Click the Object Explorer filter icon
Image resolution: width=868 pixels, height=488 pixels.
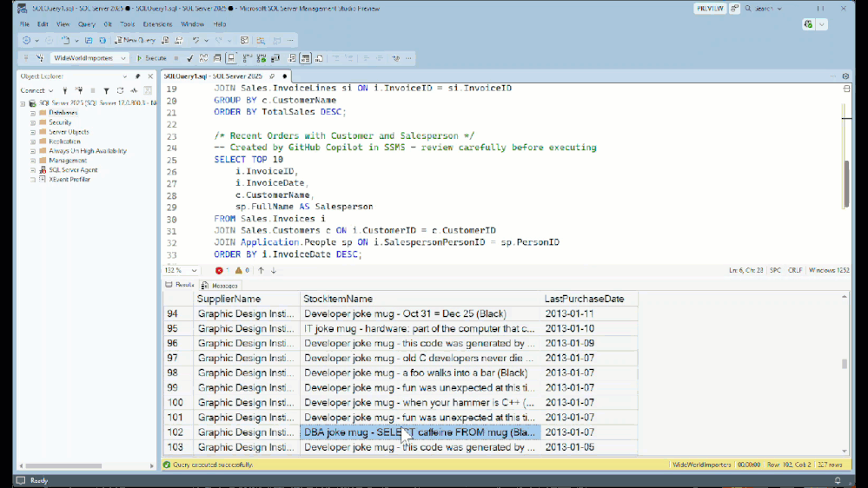pos(106,90)
